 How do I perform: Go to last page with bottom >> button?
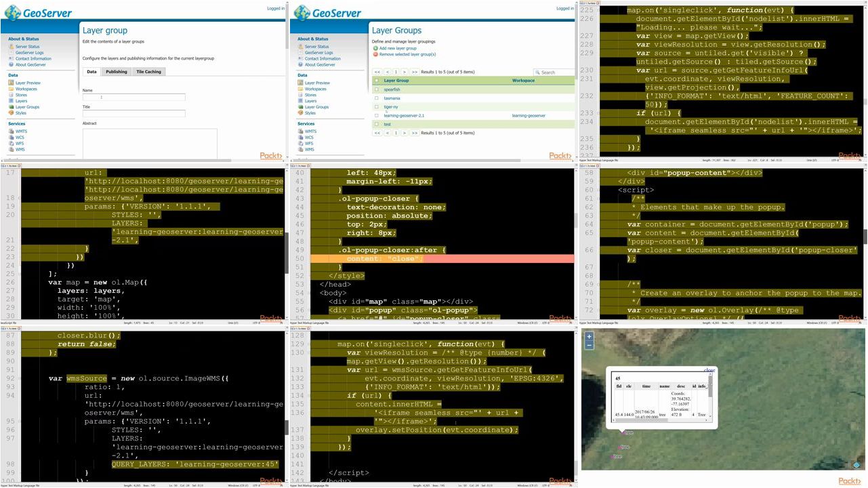point(414,133)
